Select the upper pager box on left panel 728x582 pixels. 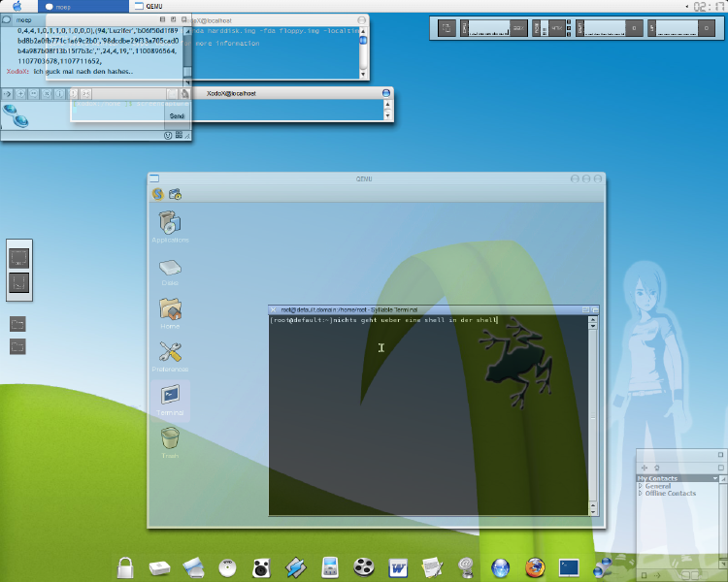(19, 258)
